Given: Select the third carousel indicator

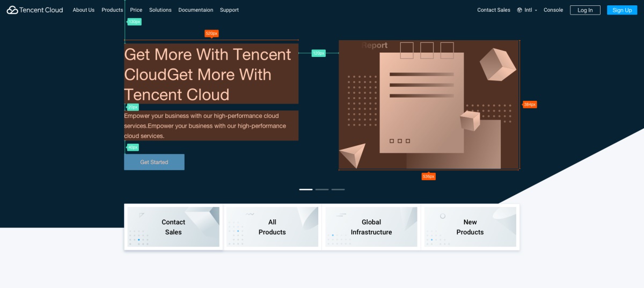Looking at the screenshot, I should [338, 189].
